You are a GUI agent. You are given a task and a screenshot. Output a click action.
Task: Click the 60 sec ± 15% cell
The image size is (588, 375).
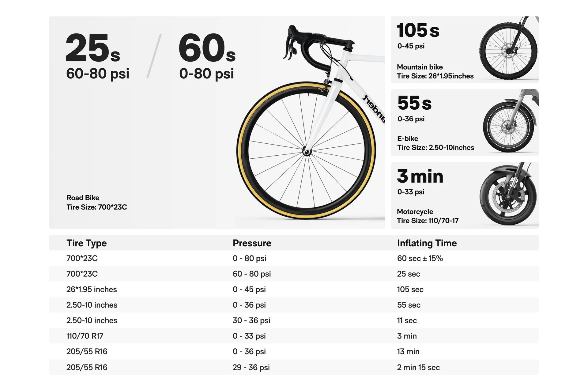(x=420, y=259)
